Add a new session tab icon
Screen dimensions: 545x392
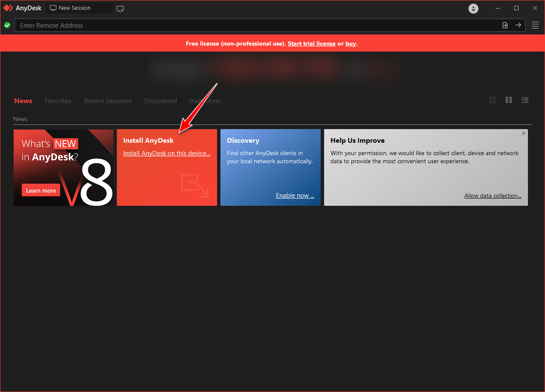click(120, 9)
